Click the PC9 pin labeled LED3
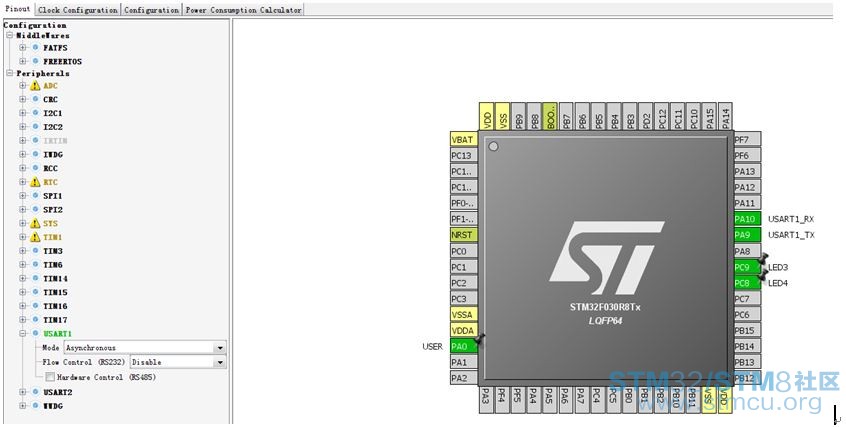 tap(747, 267)
